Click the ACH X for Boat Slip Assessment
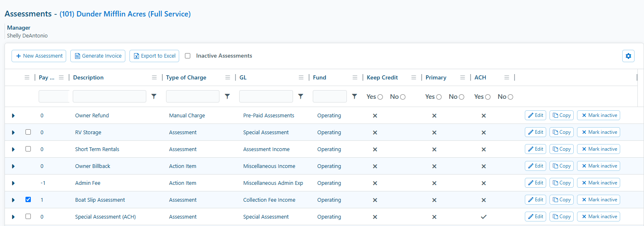Screen dimensions: 644x226 pyautogui.click(x=484, y=200)
